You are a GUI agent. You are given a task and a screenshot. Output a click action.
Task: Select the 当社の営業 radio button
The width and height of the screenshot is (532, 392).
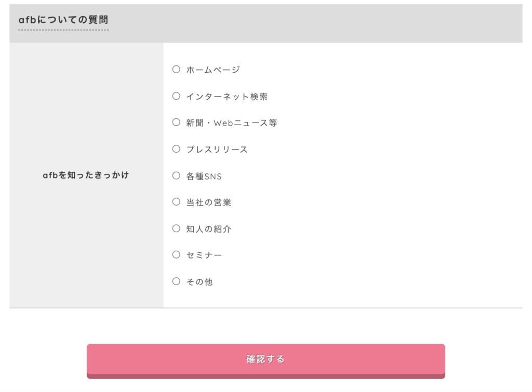tap(176, 202)
